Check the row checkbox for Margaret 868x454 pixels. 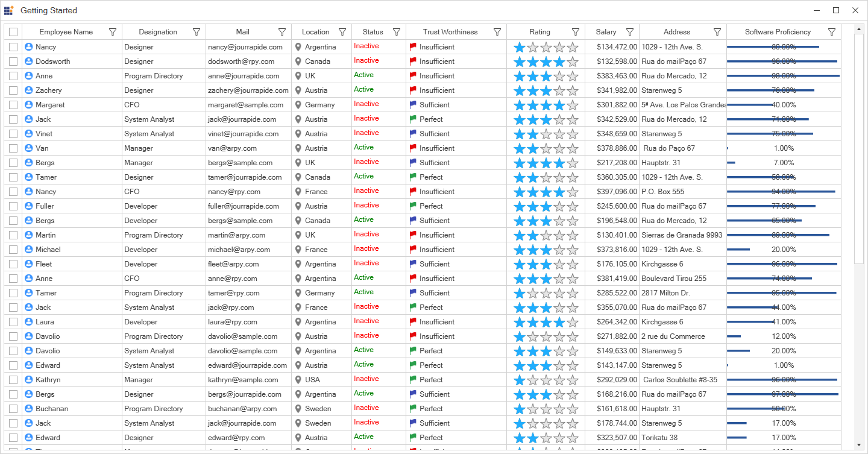pyautogui.click(x=13, y=105)
